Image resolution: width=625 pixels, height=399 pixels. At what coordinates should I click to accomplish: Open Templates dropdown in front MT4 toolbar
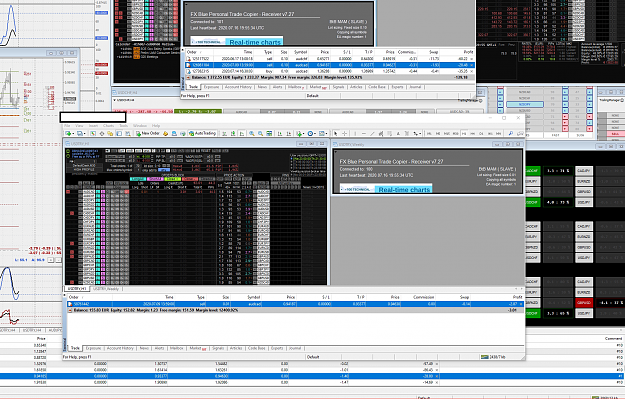click(x=323, y=134)
